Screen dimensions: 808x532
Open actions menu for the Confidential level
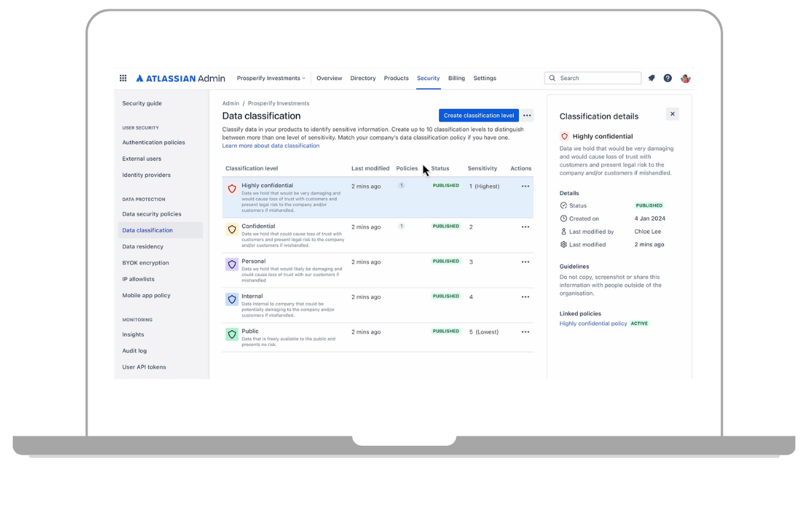point(525,227)
